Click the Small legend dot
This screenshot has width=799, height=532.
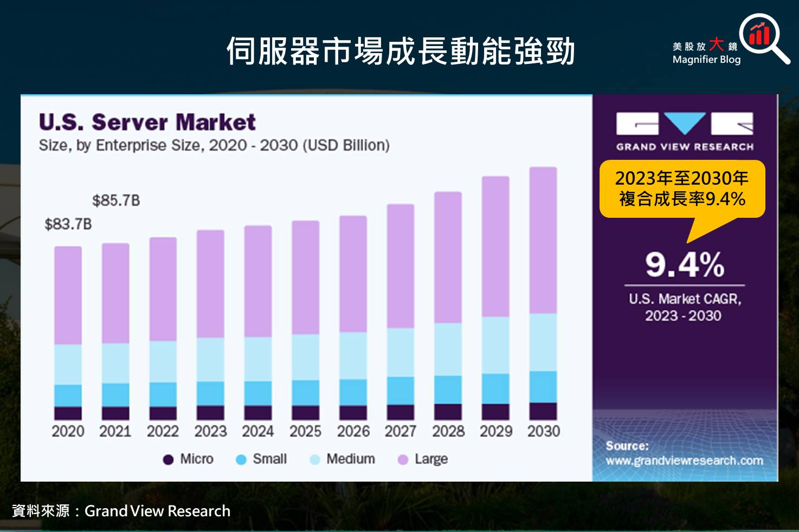tap(241, 459)
